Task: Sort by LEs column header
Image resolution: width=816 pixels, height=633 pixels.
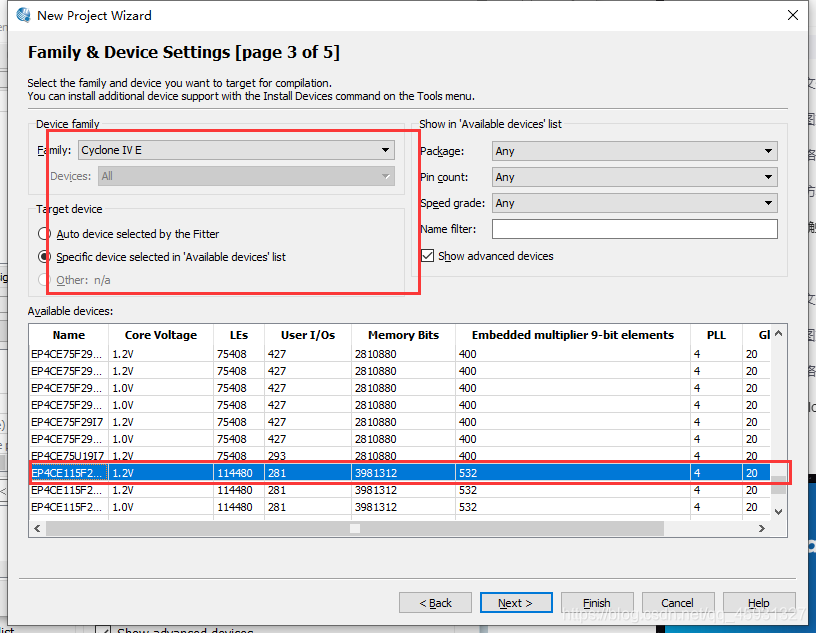Action: point(239,335)
